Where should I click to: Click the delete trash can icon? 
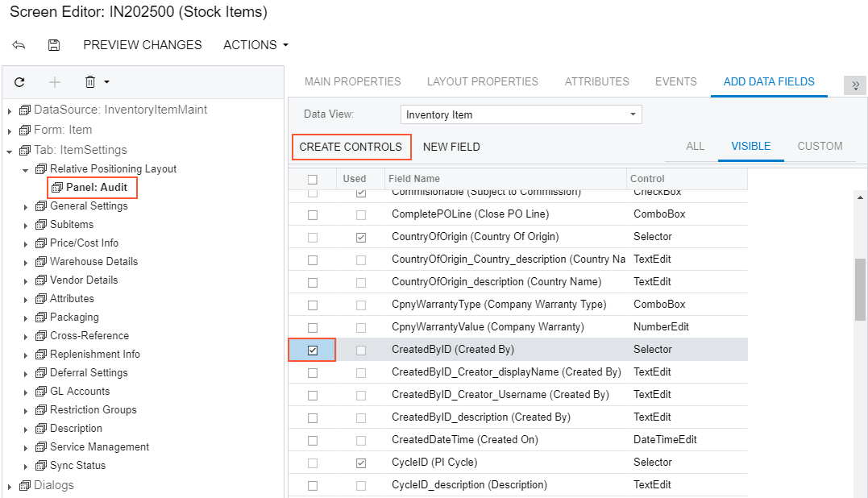click(x=90, y=82)
